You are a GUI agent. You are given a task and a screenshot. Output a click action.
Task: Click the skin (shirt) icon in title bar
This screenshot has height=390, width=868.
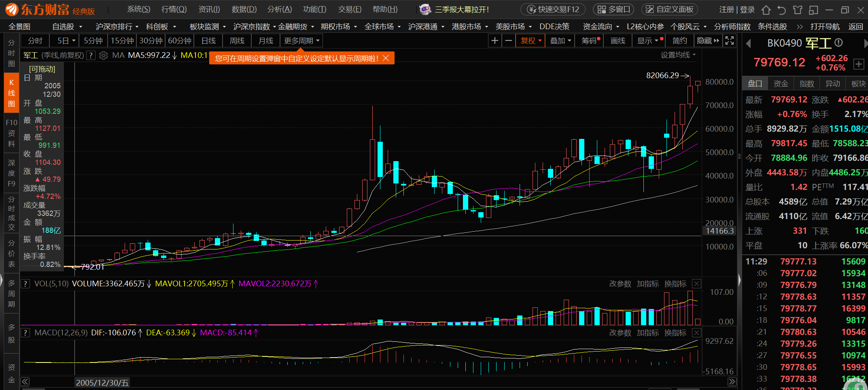click(797, 10)
